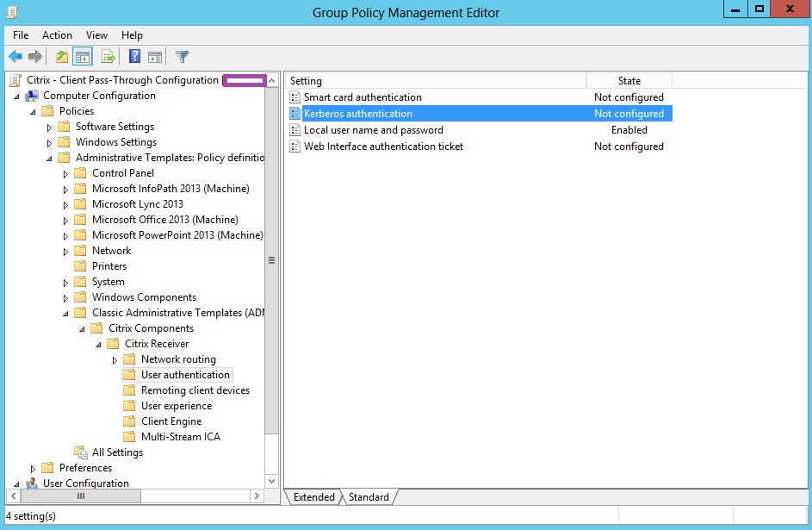The height and width of the screenshot is (530, 812).
Task: Expand the Network routing node
Action: (115, 360)
